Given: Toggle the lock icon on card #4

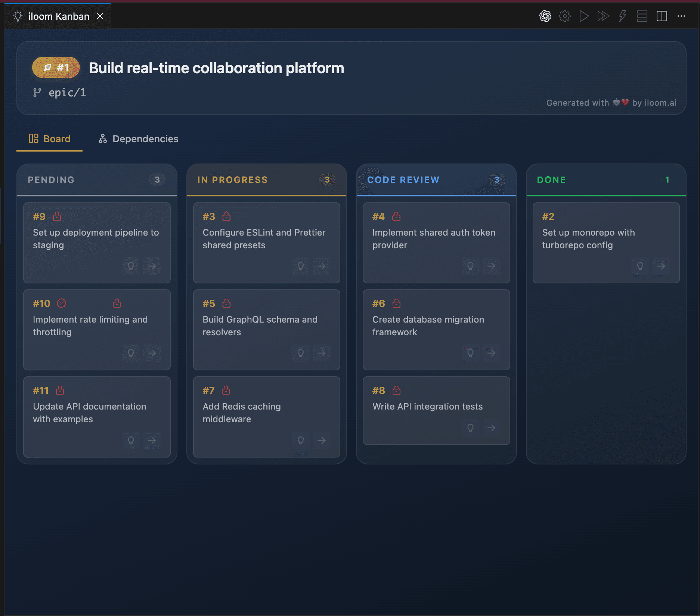Looking at the screenshot, I should 396,216.
